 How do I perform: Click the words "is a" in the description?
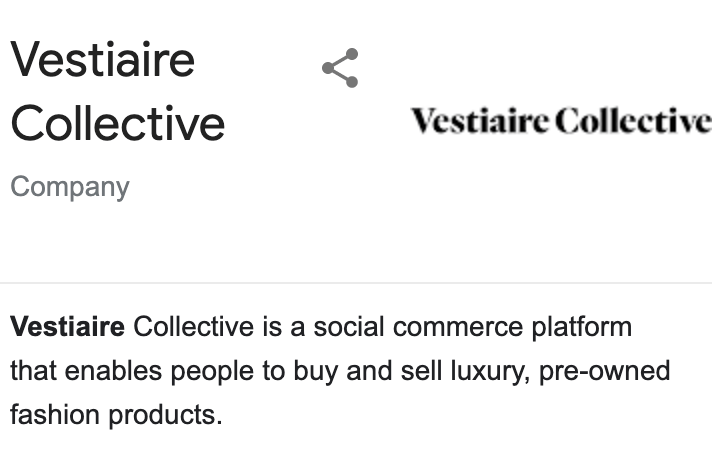[x=283, y=326]
